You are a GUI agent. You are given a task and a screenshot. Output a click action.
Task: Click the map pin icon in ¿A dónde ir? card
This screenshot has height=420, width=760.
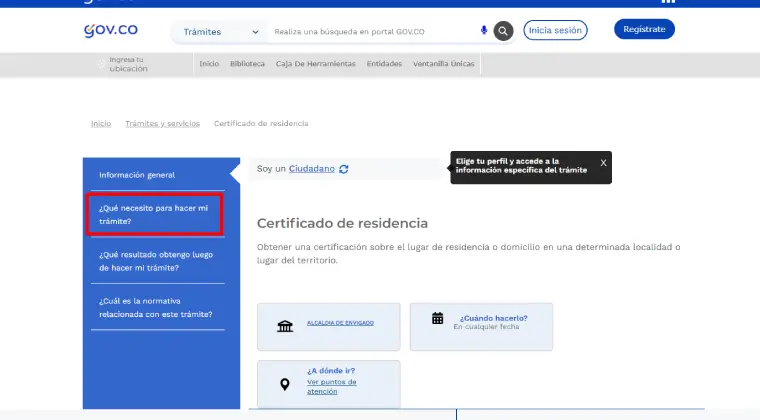[x=285, y=384]
